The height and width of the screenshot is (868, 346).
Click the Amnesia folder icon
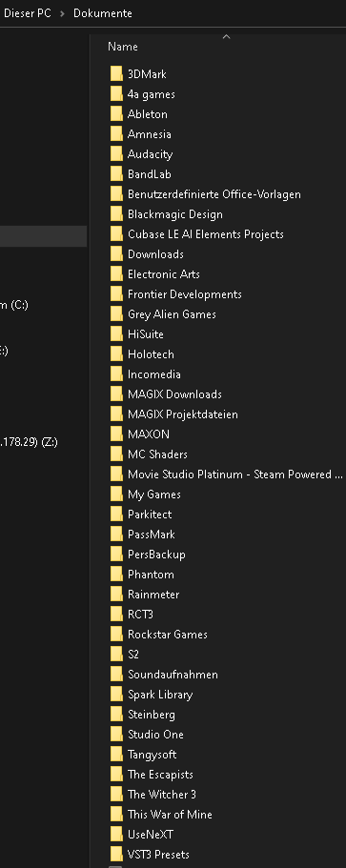(116, 134)
